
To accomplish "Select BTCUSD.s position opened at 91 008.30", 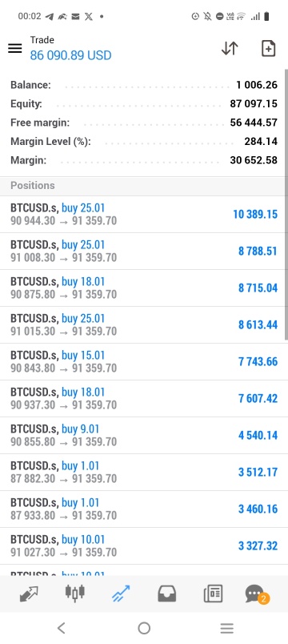I will pyautogui.click(x=142, y=252).
